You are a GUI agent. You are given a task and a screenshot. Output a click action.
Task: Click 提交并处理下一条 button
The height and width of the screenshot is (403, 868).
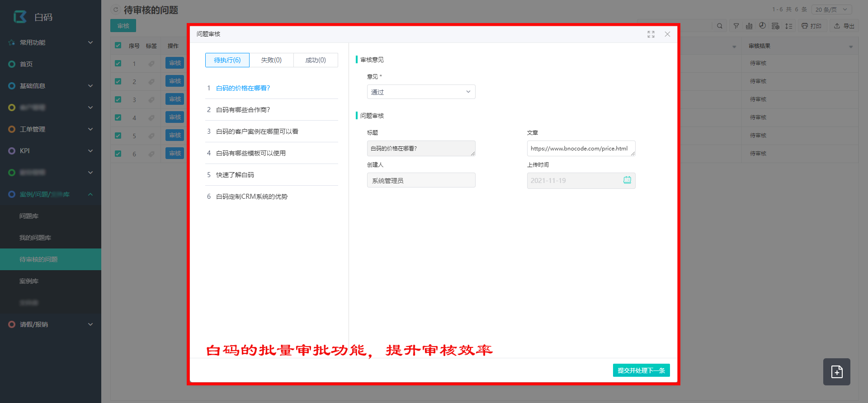click(x=641, y=370)
